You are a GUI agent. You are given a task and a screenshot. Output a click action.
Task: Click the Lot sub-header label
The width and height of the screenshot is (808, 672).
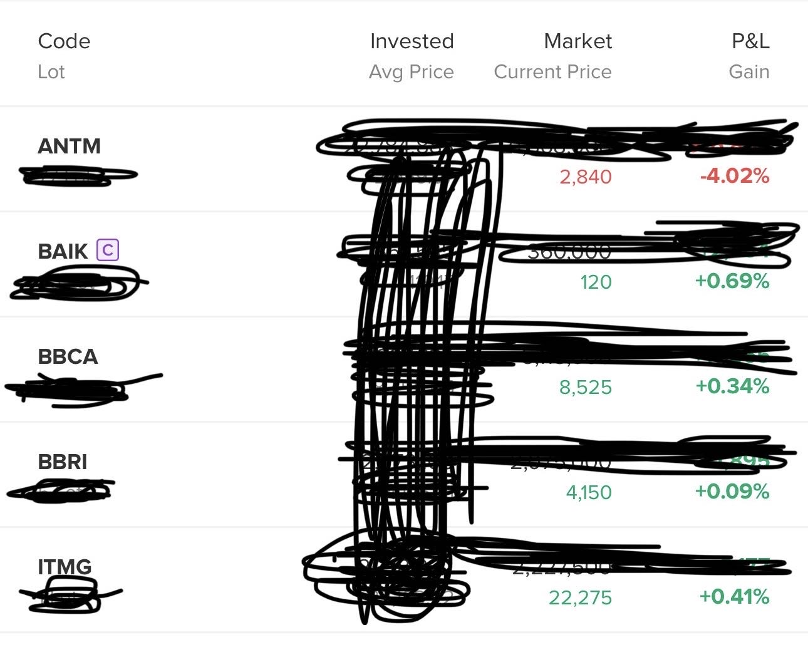pyautogui.click(x=51, y=72)
